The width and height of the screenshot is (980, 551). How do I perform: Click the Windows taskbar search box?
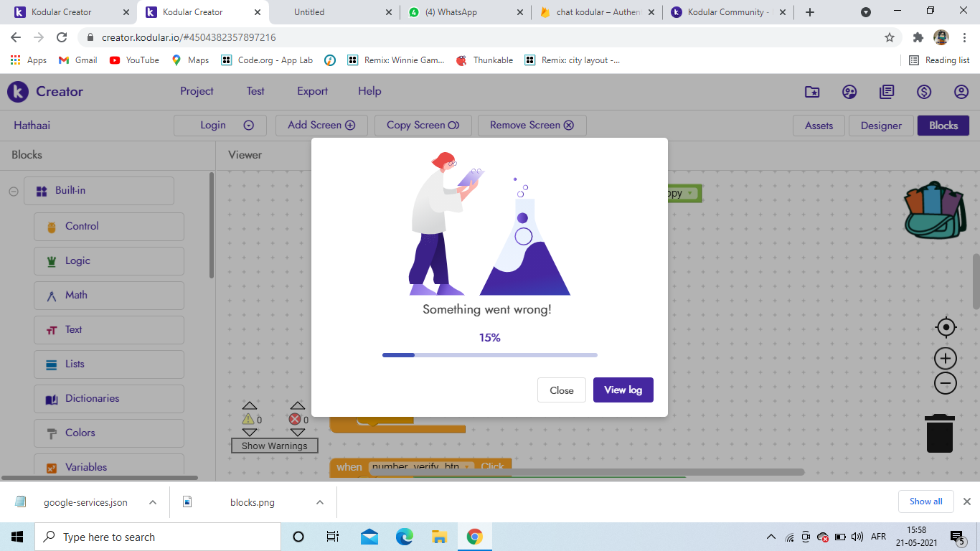coord(158,537)
